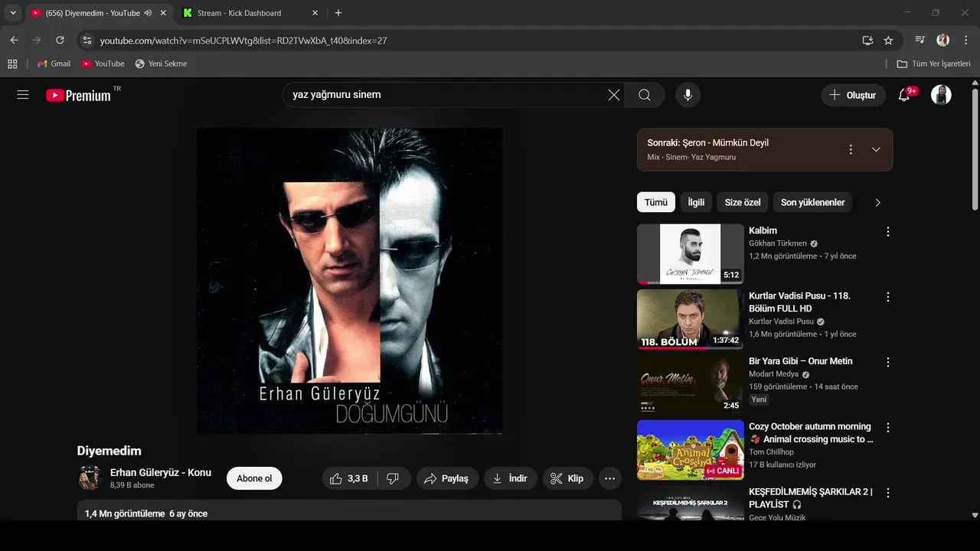Click the Paylaş share button
980x551 pixels.
pyautogui.click(x=448, y=478)
